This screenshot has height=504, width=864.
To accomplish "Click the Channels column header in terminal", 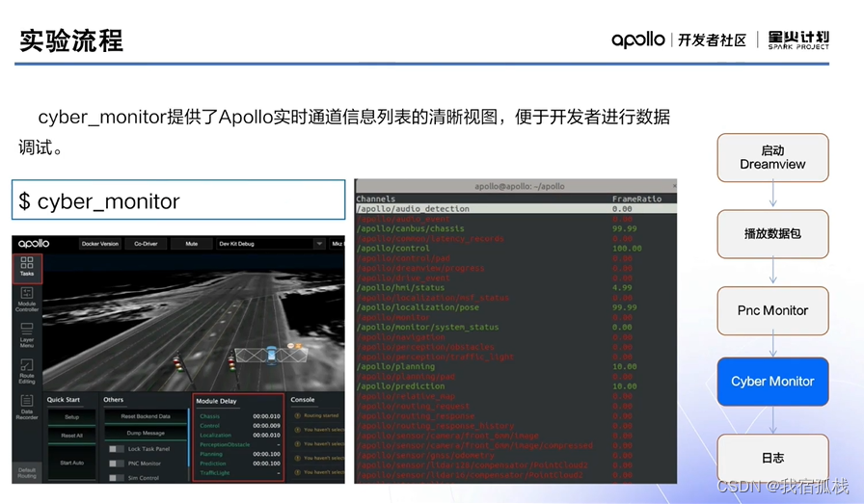I will click(376, 199).
